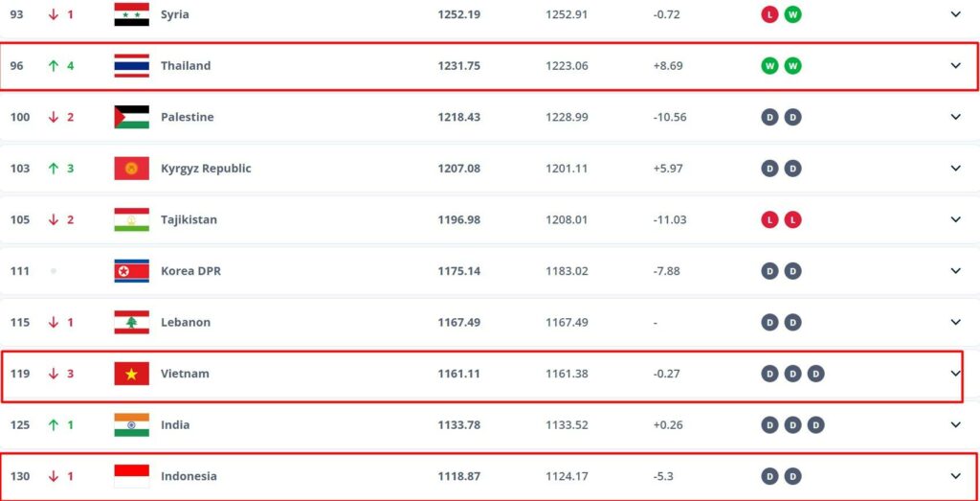Screen dimensions: 980x501
Task: Click Vietnam's third D result badge
Action: coord(815,374)
